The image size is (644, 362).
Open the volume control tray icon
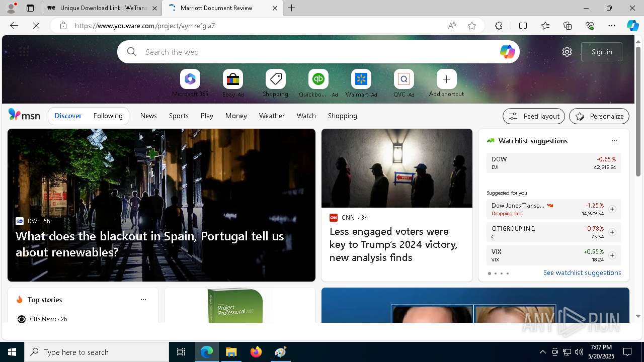[579, 352]
